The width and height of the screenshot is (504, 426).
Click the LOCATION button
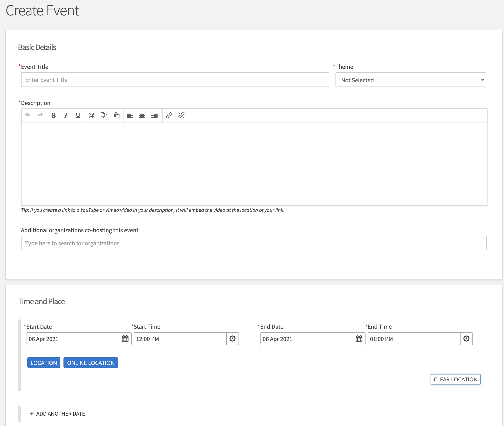pos(43,363)
